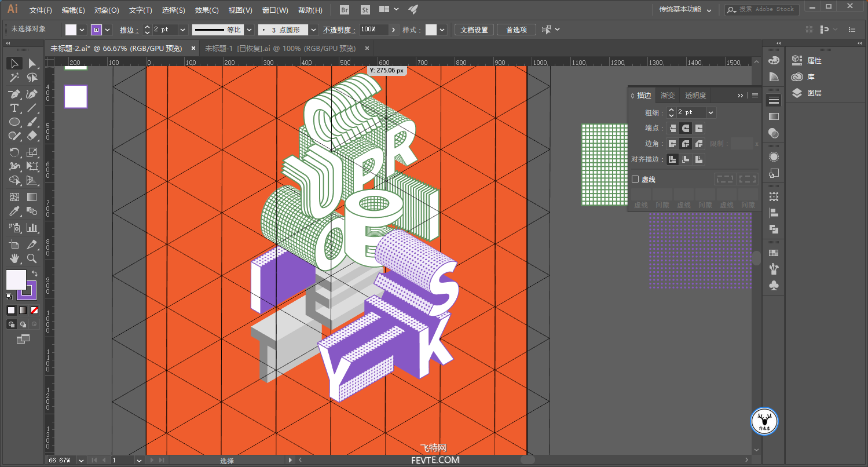Screen dimensions: 868x467
Task: Switch to 未标题-1 document tab
Action: pos(280,48)
